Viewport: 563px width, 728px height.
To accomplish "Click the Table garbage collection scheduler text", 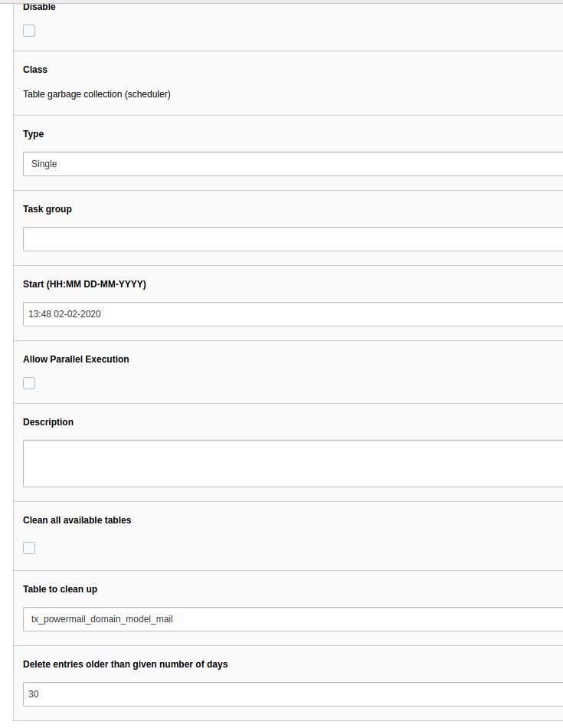I will [97, 93].
